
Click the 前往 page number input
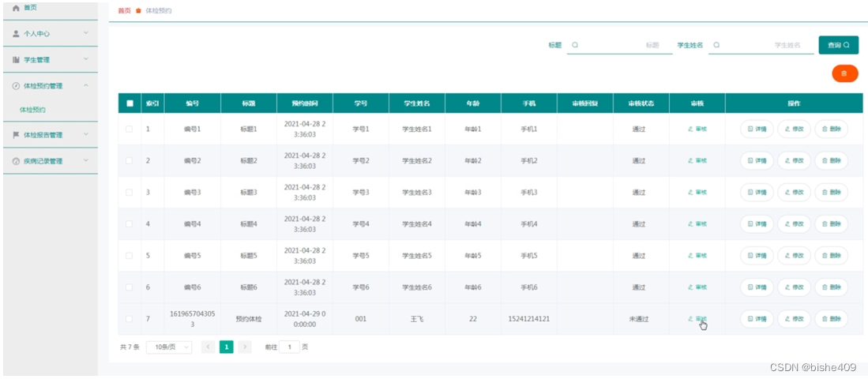pyautogui.click(x=289, y=347)
